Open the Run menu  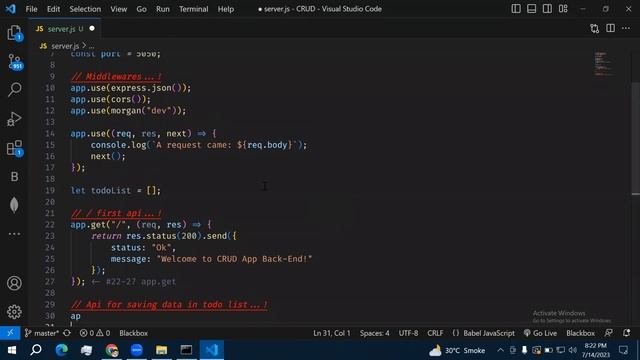pyautogui.click(x=162, y=9)
